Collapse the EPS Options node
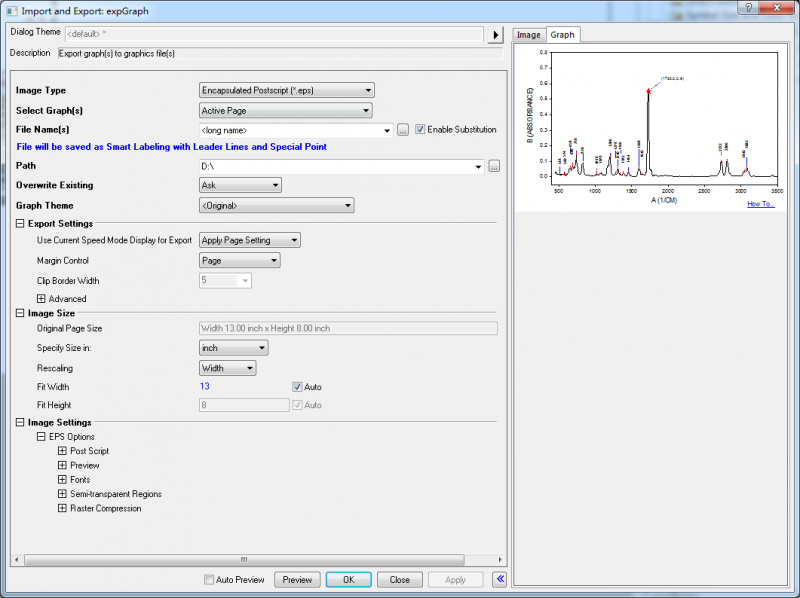Viewport: 800px width, 598px height. [41, 437]
